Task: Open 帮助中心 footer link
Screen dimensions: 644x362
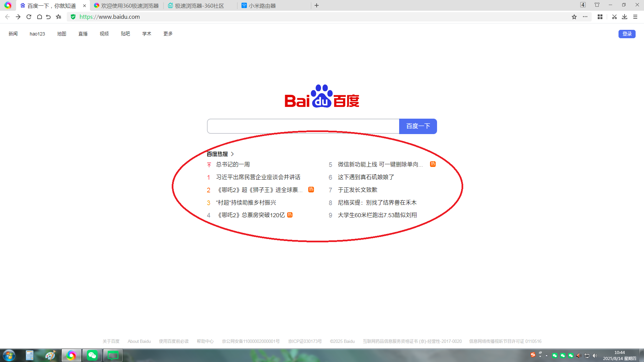Action: [x=205, y=341]
